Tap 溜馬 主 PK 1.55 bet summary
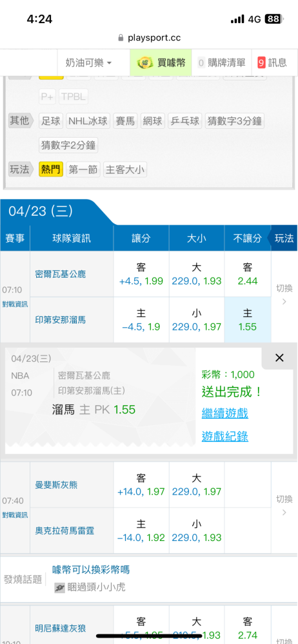This screenshot has height=644, width=298. coord(94,410)
